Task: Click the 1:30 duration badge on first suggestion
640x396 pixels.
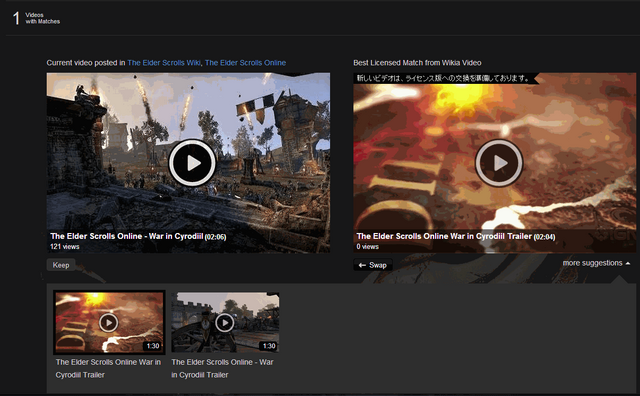Action: click(153, 346)
